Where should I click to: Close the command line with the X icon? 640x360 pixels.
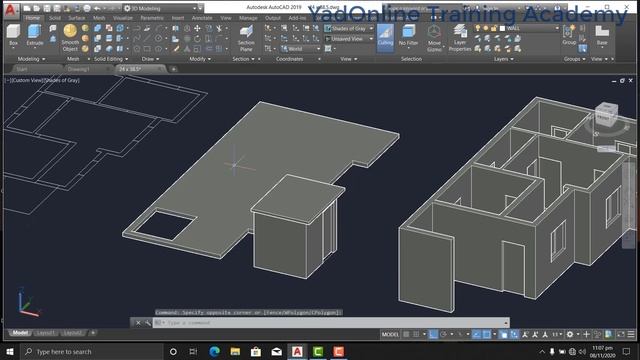point(138,323)
